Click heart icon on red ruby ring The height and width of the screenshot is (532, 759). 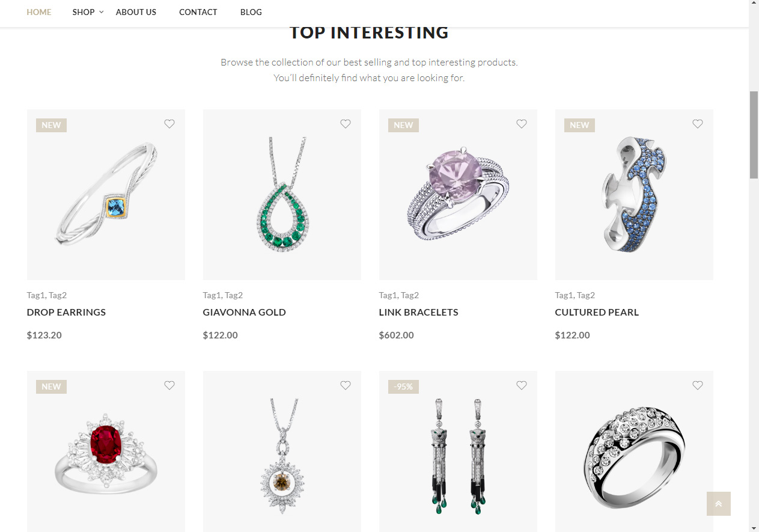click(169, 385)
